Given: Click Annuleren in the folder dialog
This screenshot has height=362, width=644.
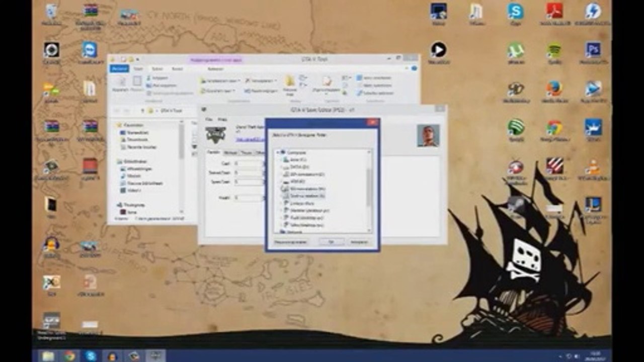Looking at the screenshot, I should (359, 242).
